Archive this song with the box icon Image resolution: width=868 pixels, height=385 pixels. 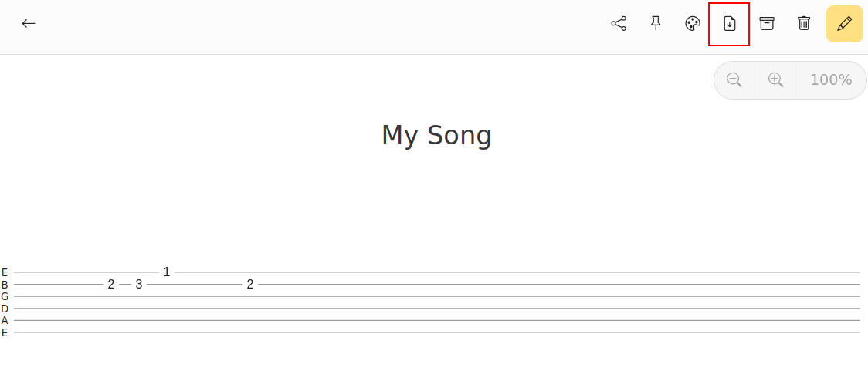click(767, 23)
